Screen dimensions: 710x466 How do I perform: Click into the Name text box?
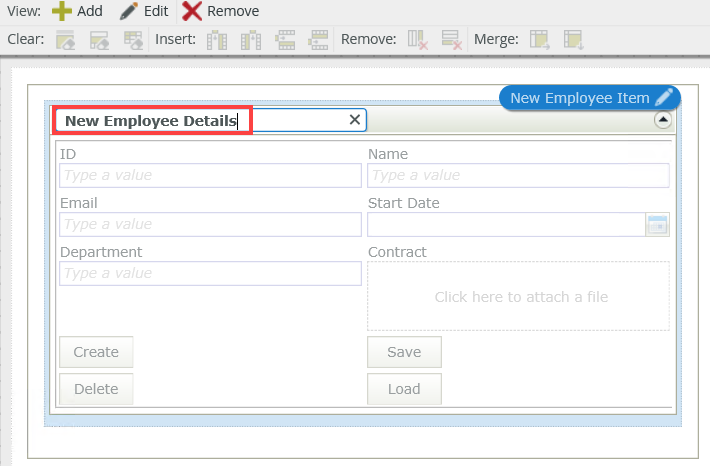[x=518, y=175]
